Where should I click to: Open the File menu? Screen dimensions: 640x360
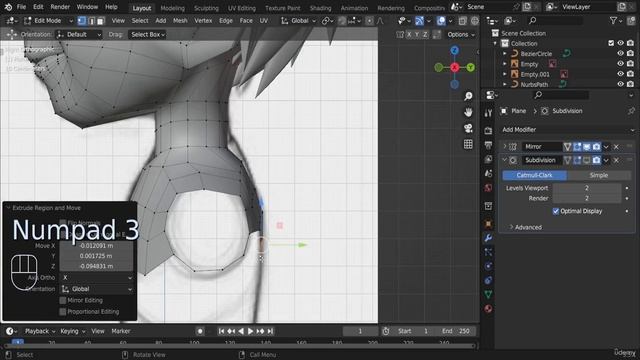coord(21,7)
